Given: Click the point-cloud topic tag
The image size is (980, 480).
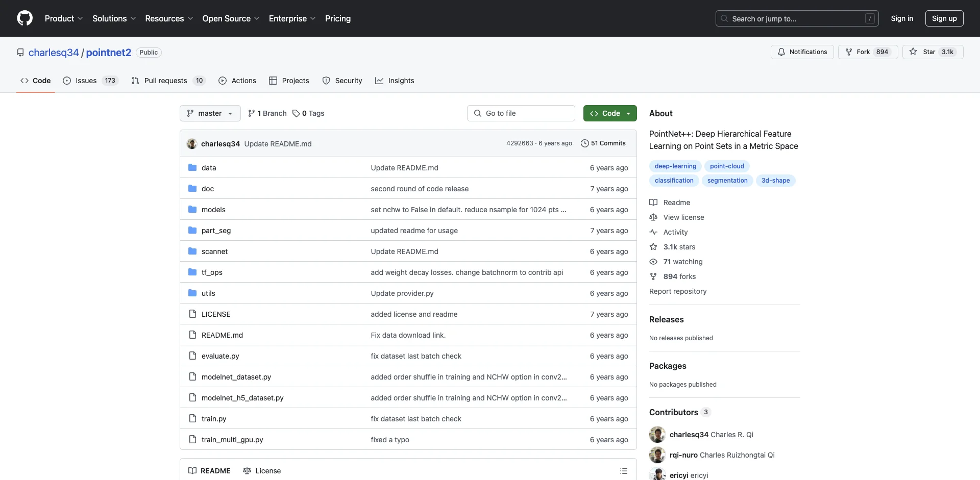Looking at the screenshot, I should tap(727, 166).
